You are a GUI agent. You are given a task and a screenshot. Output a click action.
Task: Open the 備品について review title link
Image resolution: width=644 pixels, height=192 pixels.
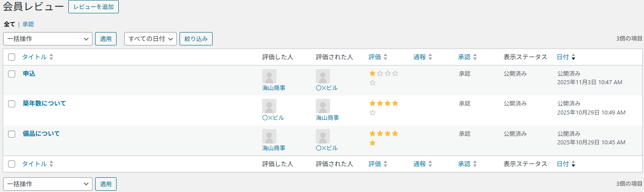tap(41, 134)
